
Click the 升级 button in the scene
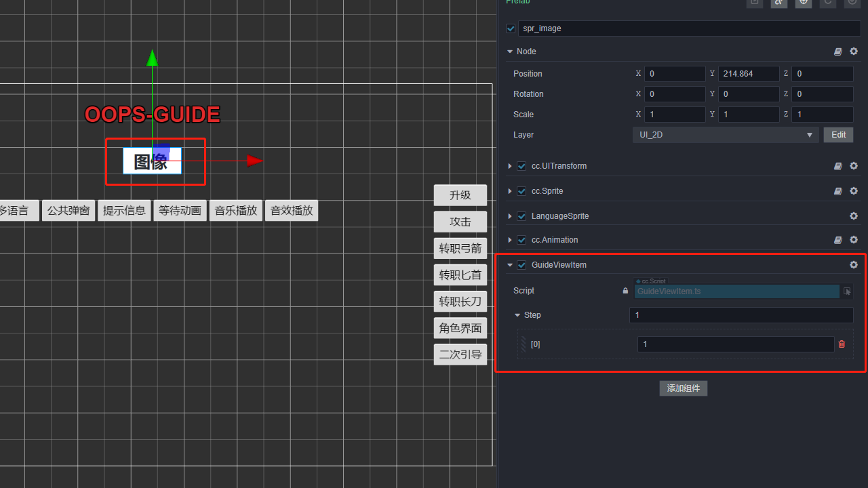[460, 195]
